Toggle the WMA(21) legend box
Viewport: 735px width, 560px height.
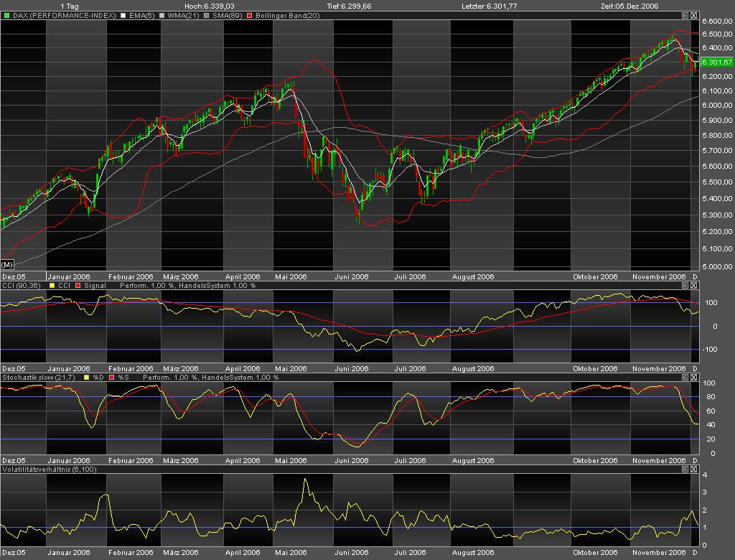click(x=163, y=15)
